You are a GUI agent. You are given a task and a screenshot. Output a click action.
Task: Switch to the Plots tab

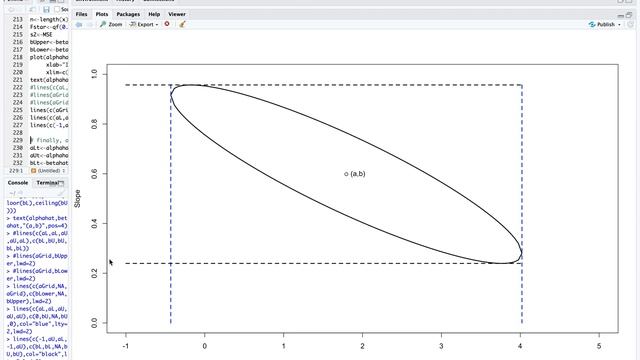(102, 14)
